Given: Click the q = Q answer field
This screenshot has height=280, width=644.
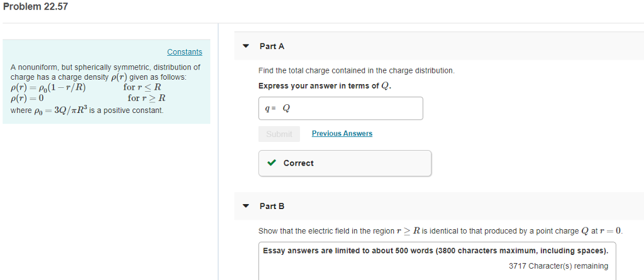Looking at the screenshot, I should tap(340, 108).
